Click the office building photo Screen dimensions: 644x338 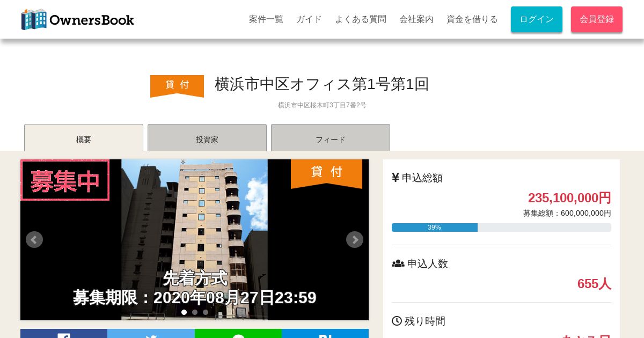(194, 240)
